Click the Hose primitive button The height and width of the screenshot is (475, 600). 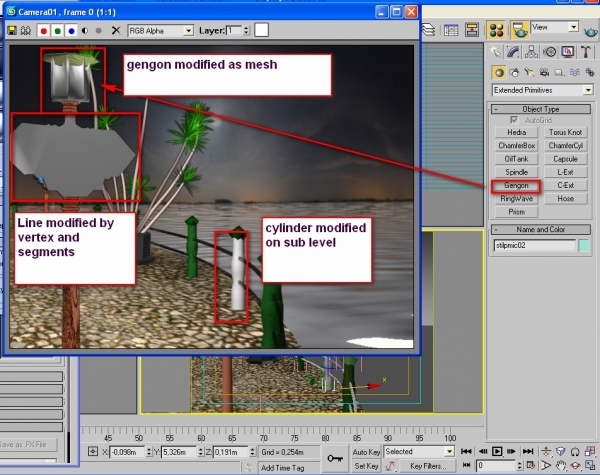(566, 199)
